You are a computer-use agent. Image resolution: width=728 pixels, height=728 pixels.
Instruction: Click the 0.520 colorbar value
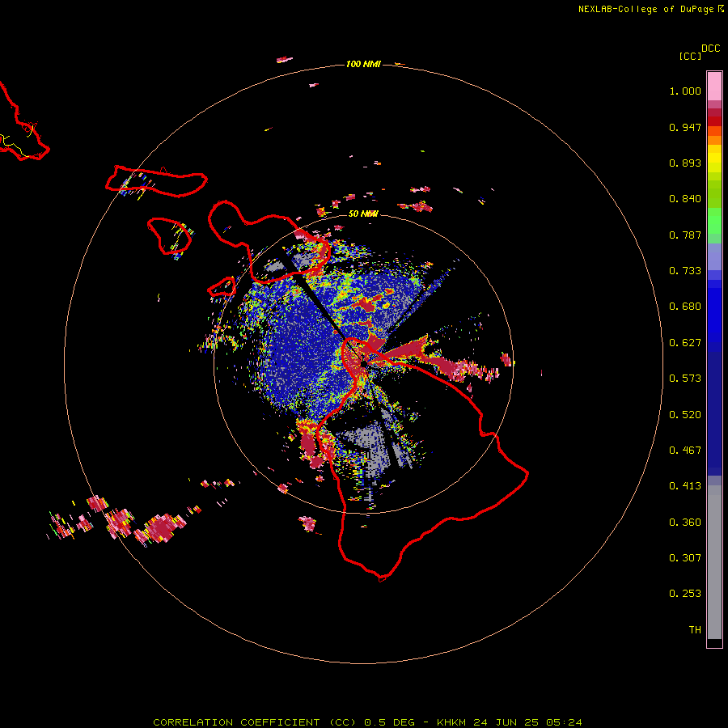(685, 415)
